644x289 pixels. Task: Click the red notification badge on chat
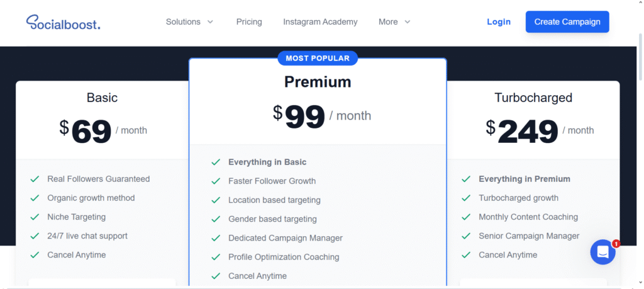pos(616,244)
